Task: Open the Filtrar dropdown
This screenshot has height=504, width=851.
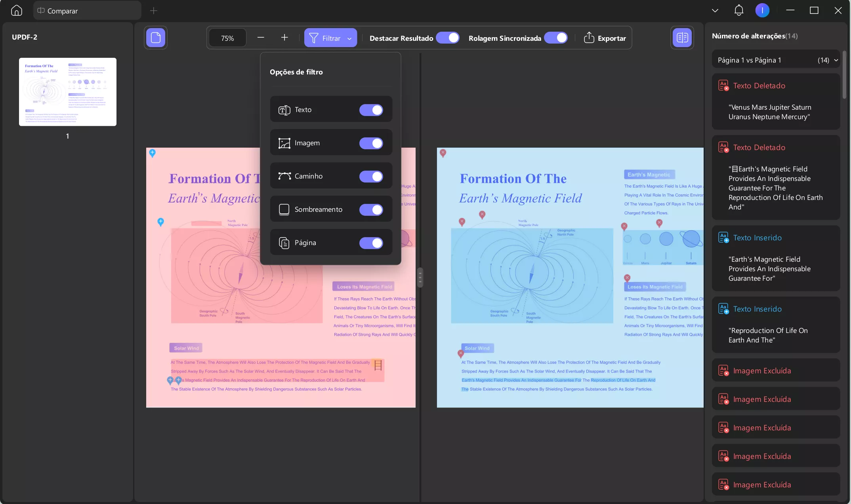Action: click(x=330, y=38)
